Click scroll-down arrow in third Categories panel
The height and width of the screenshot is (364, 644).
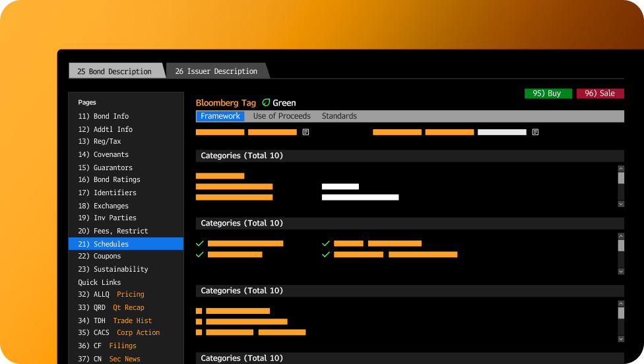coord(621,338)
